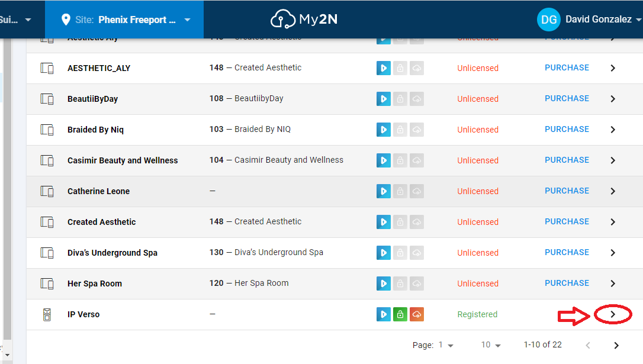Screen dimensions: 643x364
Task: Click the mobile video icon for Diva's Underground Spa
Action: (x=384, y=253)
